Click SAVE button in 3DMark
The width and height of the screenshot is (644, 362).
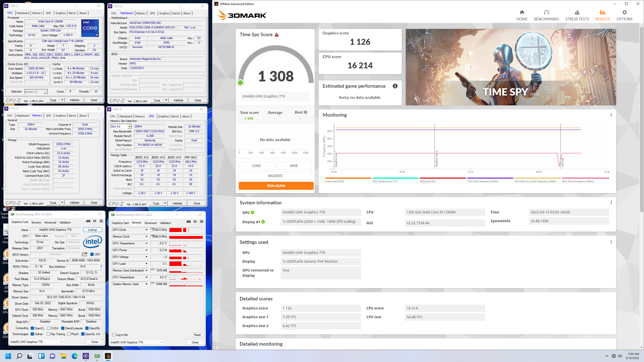pyautogui.click(x=294, y=166)
